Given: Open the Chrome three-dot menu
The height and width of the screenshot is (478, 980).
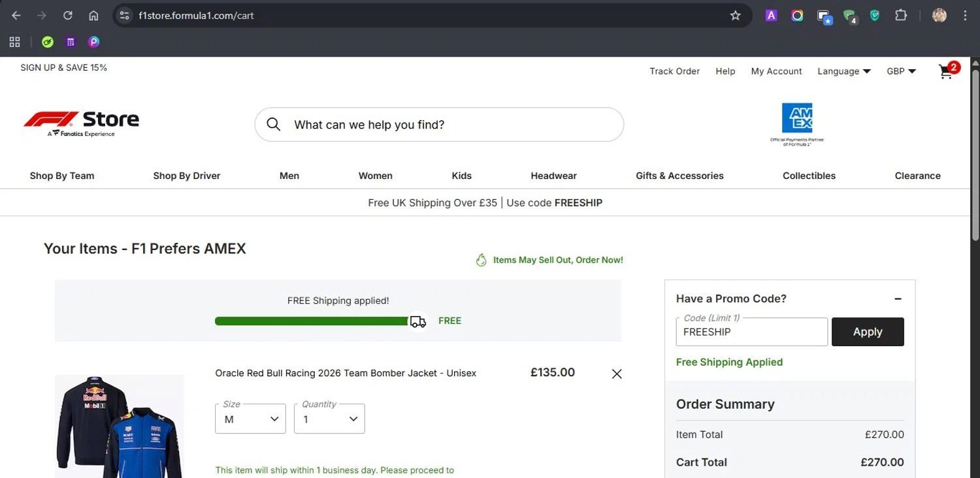Looking at the screenshot, I should [965, 16].
